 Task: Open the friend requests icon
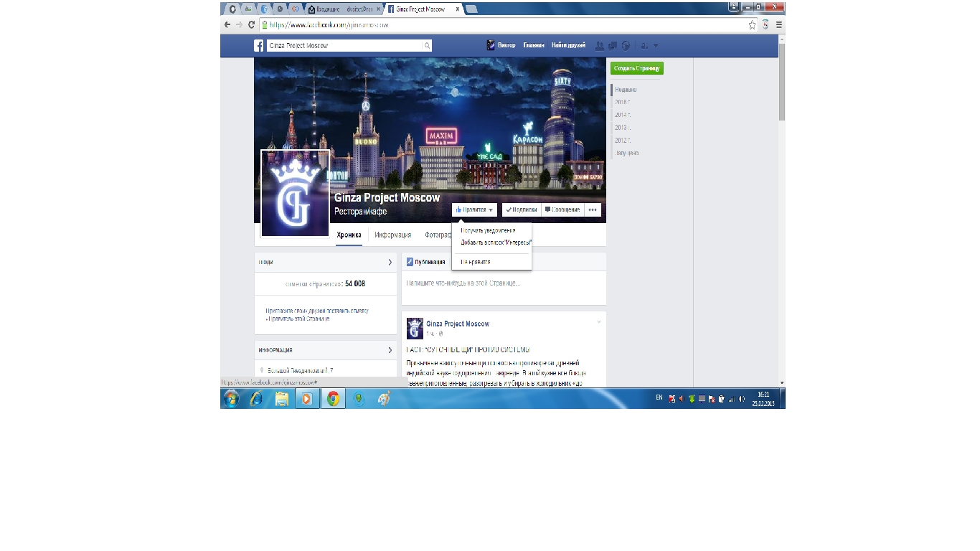[x=600, y=46]
